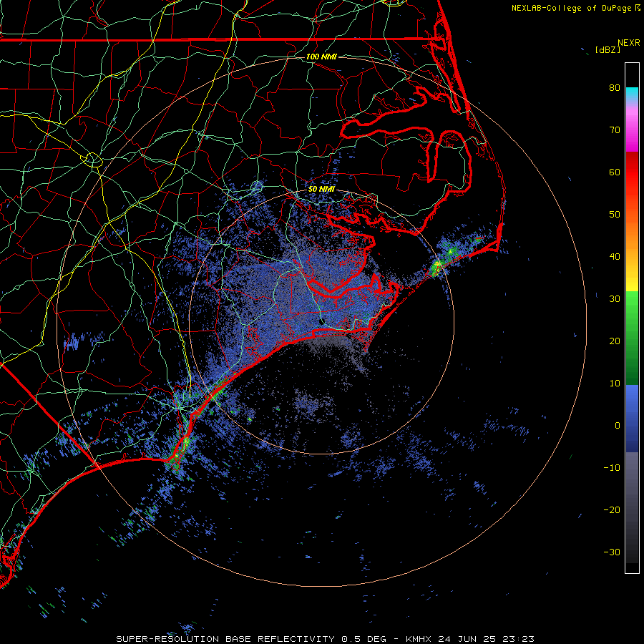Select the 100 NMI range ring label
Screen dimensions: 644x644
coord(321,57)
